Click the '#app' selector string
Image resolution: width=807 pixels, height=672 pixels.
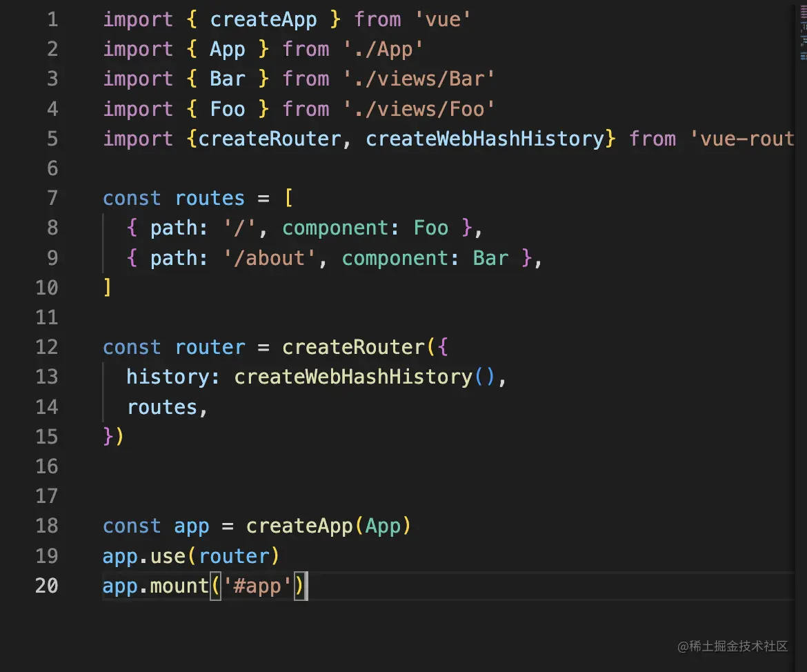click(257, 586)
